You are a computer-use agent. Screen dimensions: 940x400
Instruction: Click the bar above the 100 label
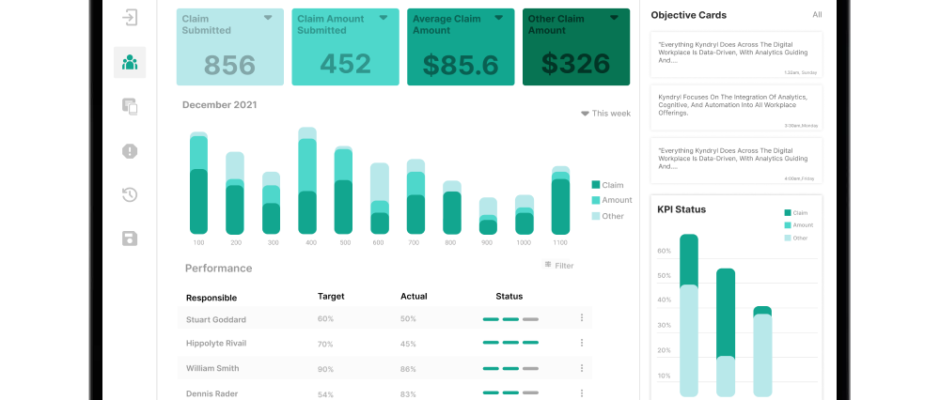[x=198, y=183]
